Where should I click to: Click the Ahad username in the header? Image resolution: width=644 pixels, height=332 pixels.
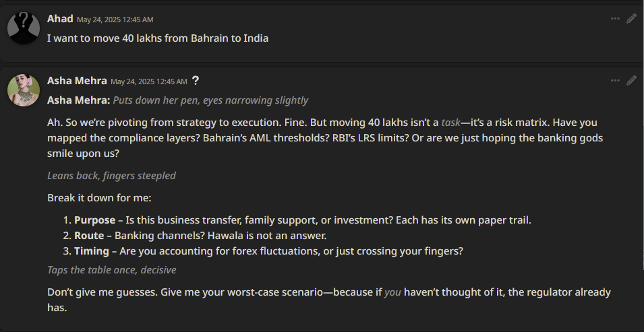(x=60, y=19)
